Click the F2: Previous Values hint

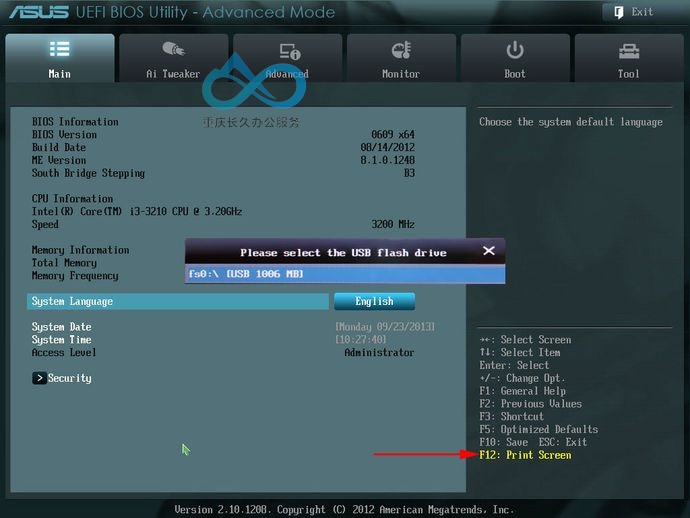531,404
